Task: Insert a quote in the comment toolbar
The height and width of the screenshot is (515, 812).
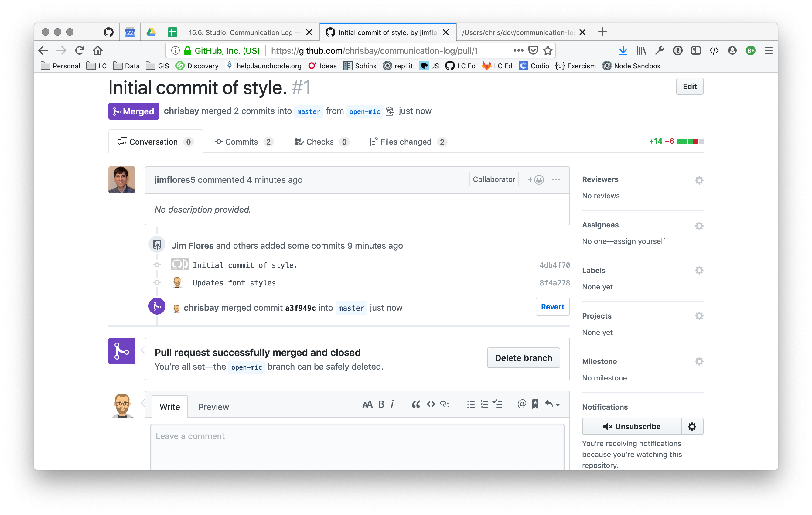Action: [416, 404]
